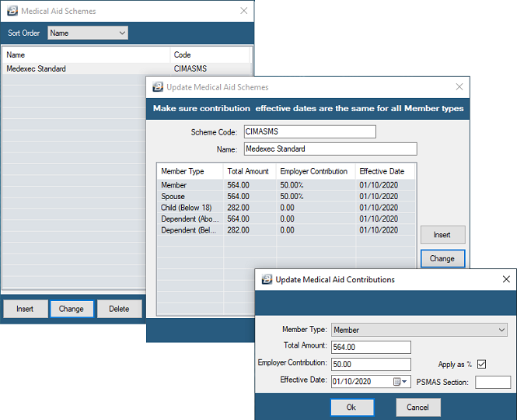Click the Employer Contribution column header
Image resolution: width=517 pixels, height=420 pixels.
(316, 171)
